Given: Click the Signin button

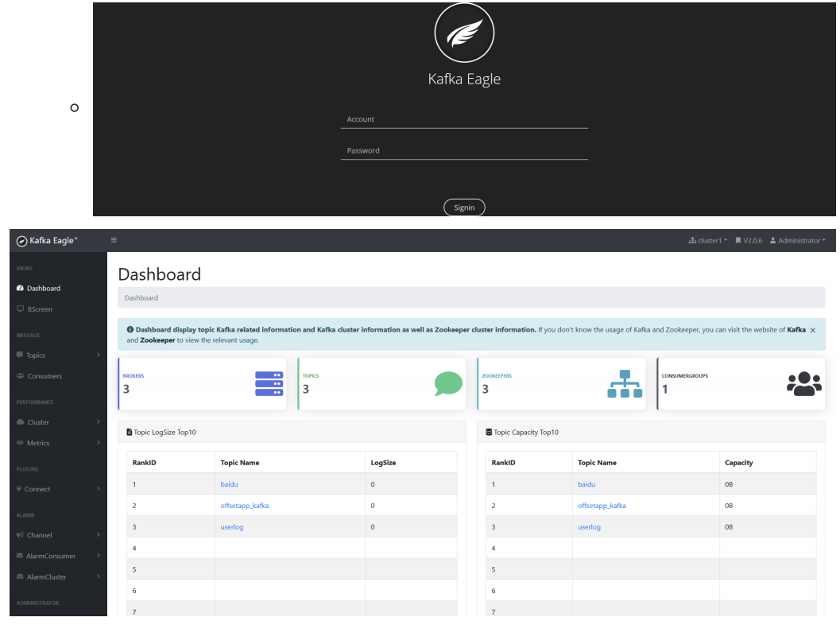Looking at the screenshot, I should click(464, 208).
